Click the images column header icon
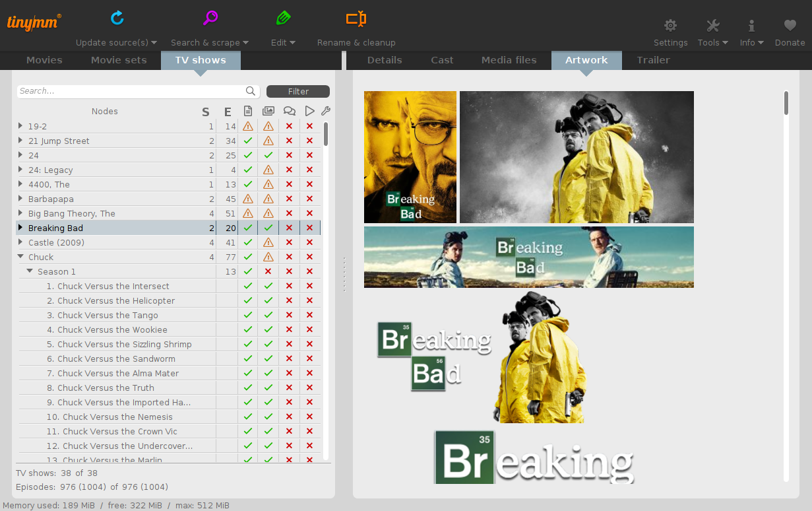 268,111
